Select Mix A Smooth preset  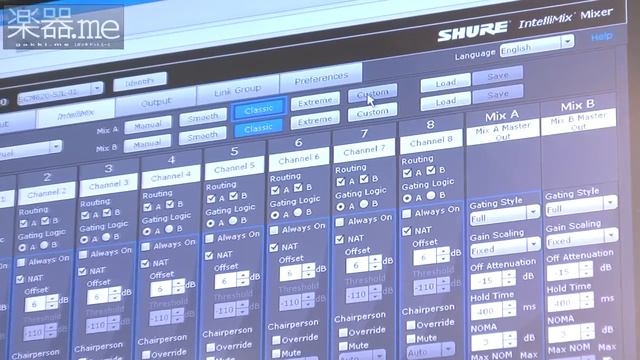coord(202,117)
